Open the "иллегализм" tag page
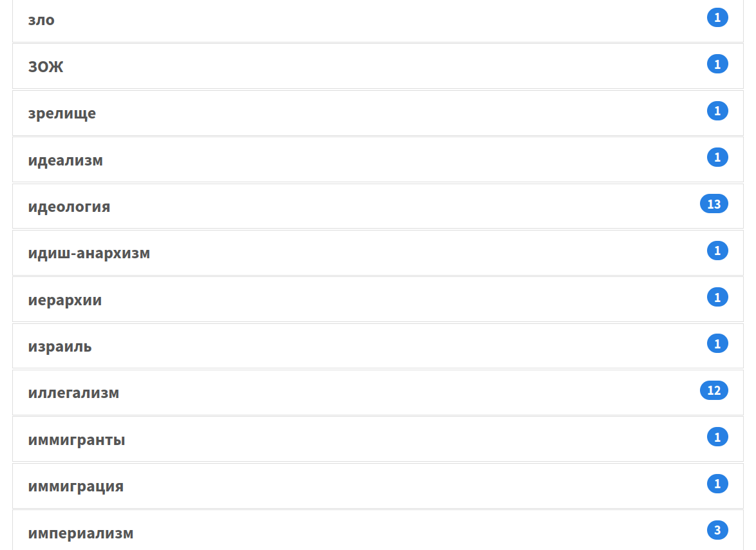This screenshot has width=756, height=550. (73, 393)
